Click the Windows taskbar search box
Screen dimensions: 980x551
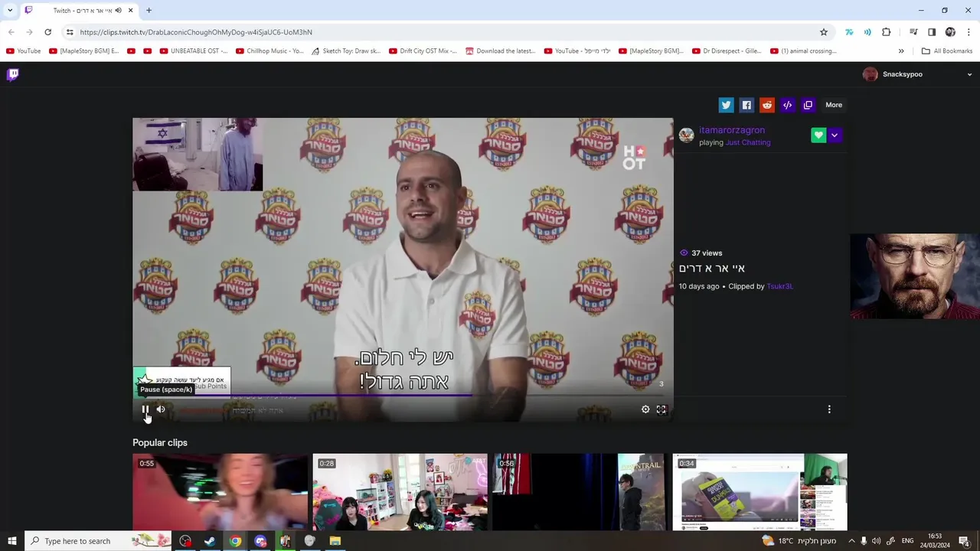pos(98,541)
